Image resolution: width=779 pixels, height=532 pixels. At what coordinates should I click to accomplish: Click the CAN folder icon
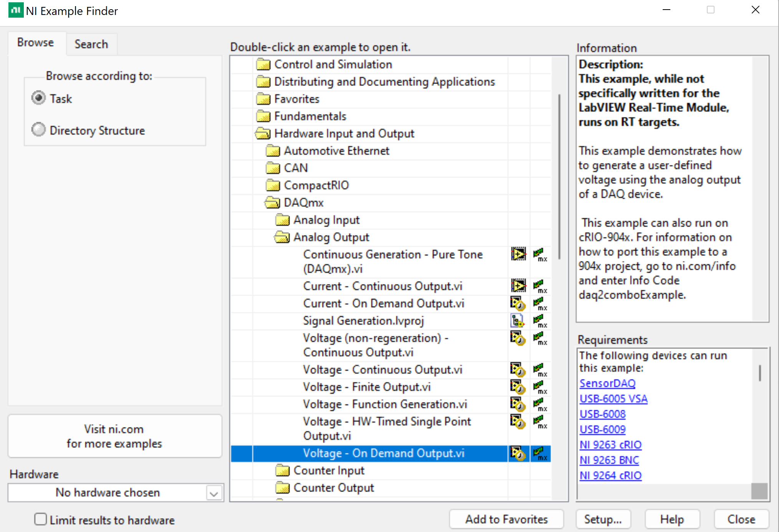[273, 168]
